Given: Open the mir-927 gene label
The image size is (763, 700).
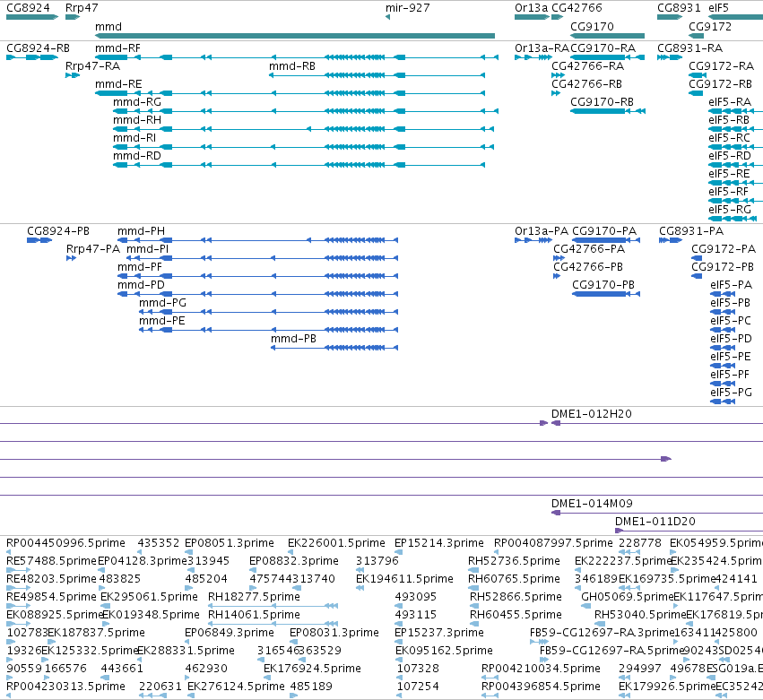Looking at the screenshot, I should tap(408, 8).
